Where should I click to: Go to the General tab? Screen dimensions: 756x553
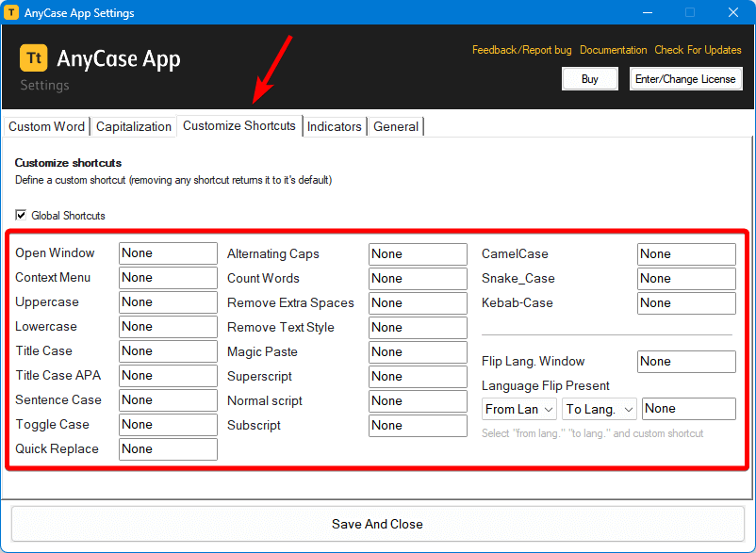tap(396, 126)
